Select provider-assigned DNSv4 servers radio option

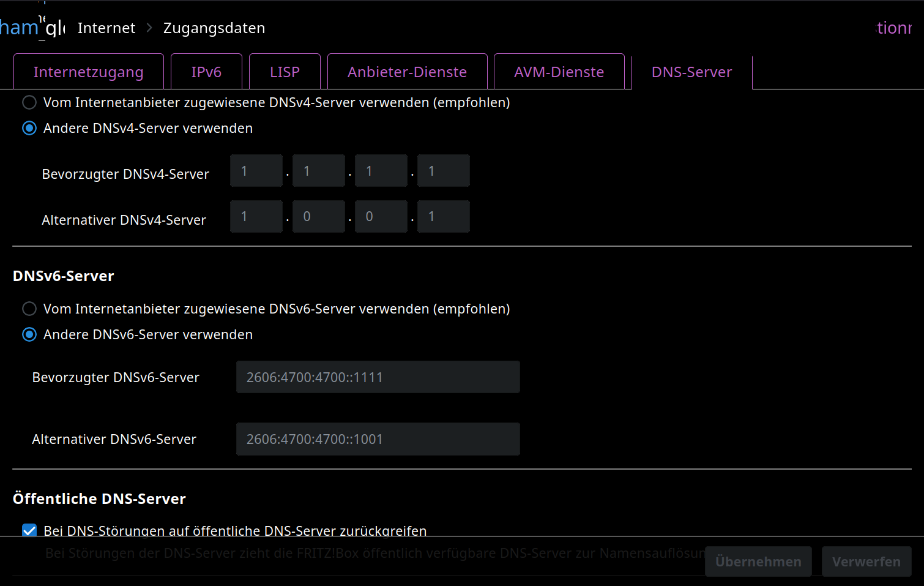(29, 102)
